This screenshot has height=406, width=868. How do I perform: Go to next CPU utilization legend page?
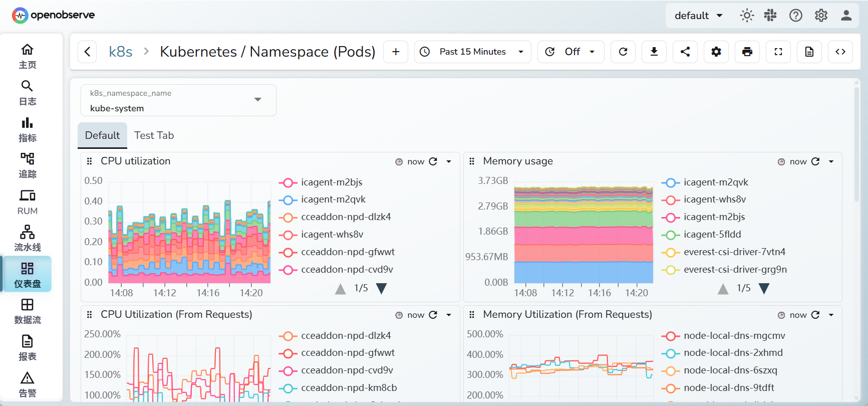pyautogui.click(x=382, y=289)
